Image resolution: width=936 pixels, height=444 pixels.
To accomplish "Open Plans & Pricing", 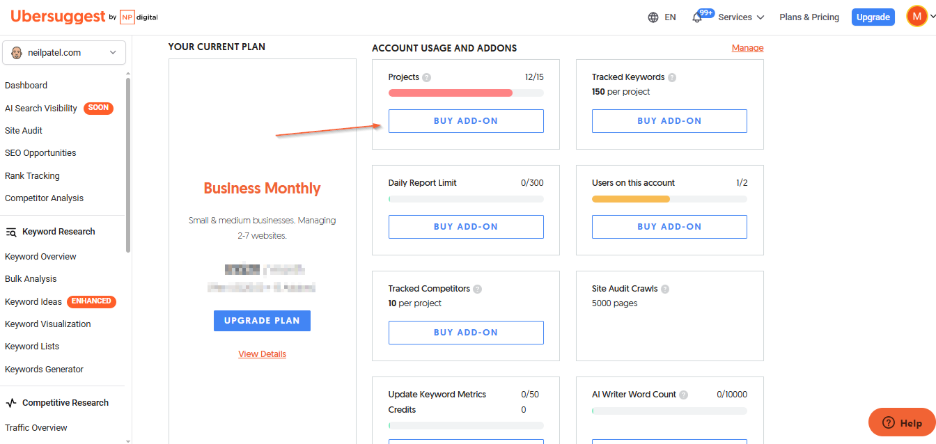I will [x=809, y=17].
